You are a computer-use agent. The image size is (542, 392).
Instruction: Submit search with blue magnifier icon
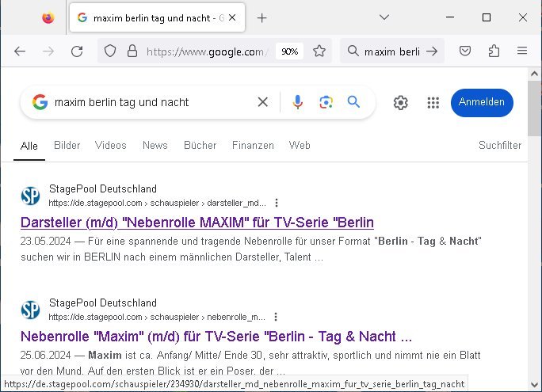coord(353,102)
